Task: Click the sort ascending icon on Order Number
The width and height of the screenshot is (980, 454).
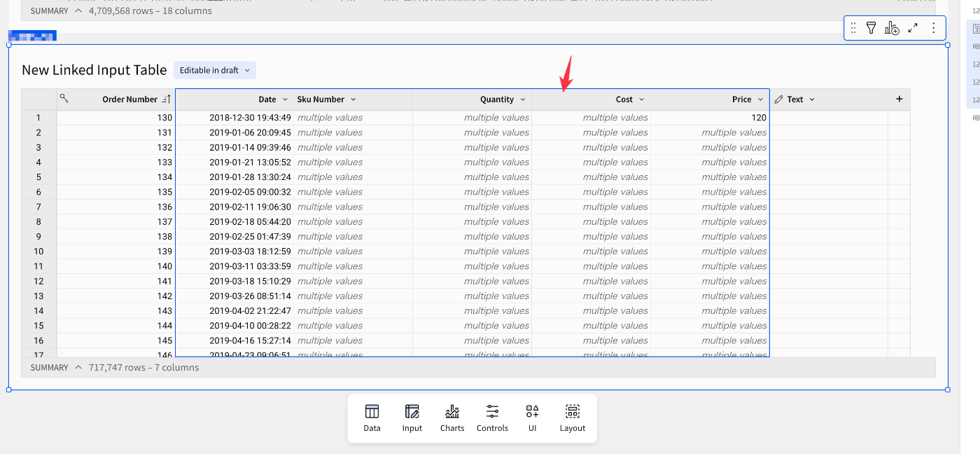Action: point(167,99)
